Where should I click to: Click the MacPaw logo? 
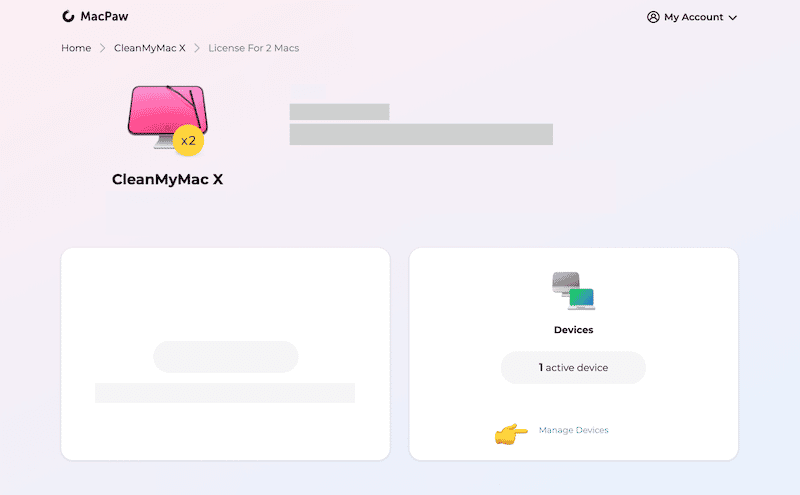click(95, 16)
